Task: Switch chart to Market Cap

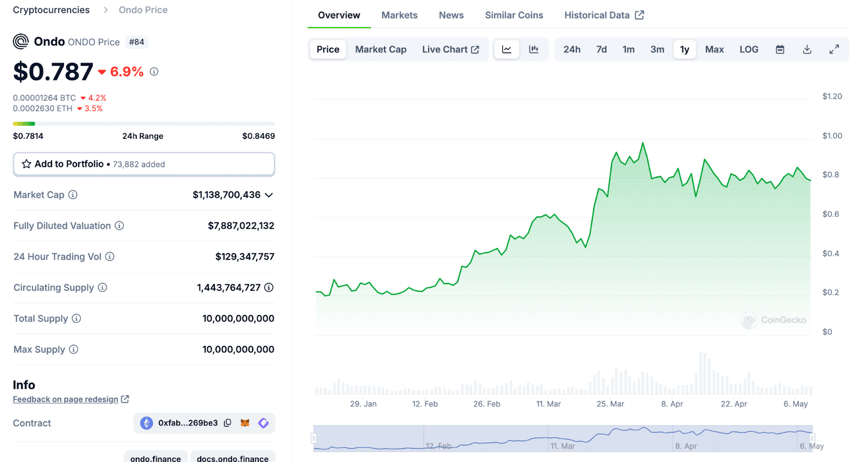Action: tap(380, 49)
